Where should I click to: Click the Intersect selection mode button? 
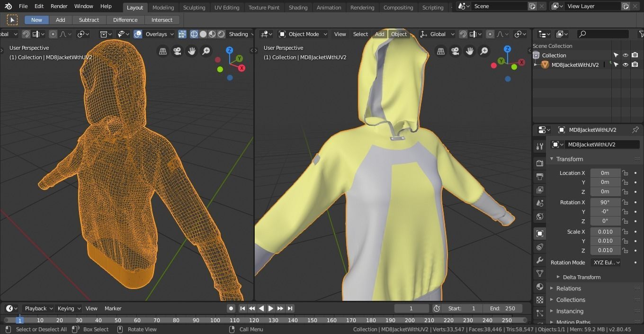[x=162, y=20]
